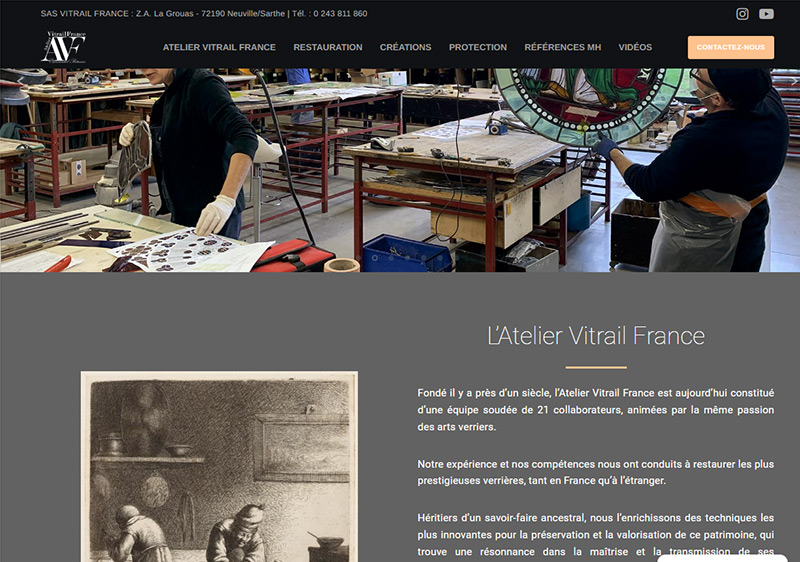Screen dimensions: 800x562
Task: Click the Contactez-nous button
Action: coord(731,47)
